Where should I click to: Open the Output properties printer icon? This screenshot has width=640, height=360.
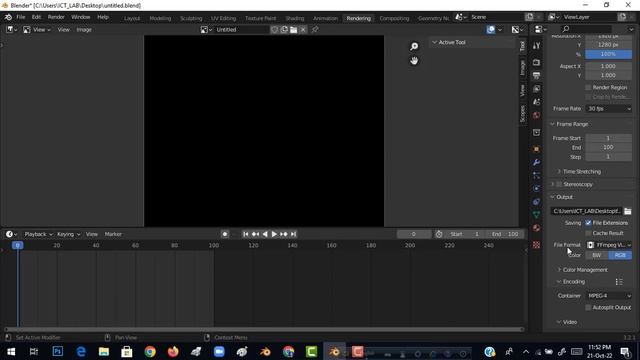pos(536,76)
